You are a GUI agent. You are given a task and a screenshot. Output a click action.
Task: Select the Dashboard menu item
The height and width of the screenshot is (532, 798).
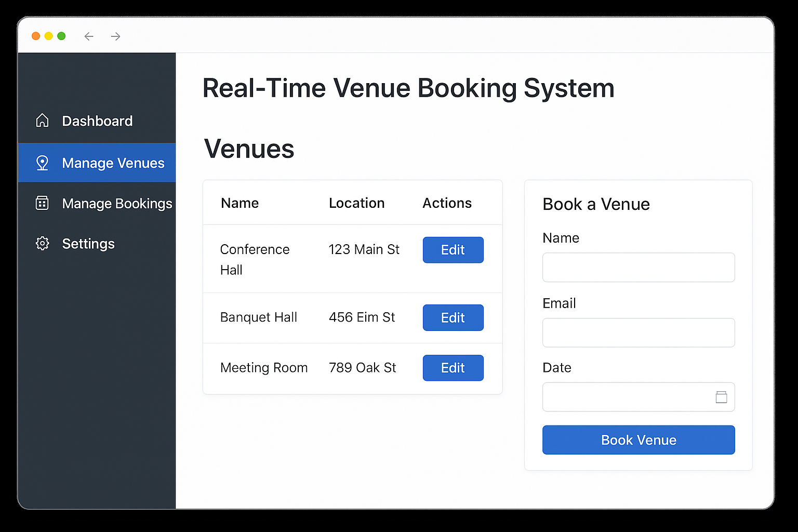97,121
